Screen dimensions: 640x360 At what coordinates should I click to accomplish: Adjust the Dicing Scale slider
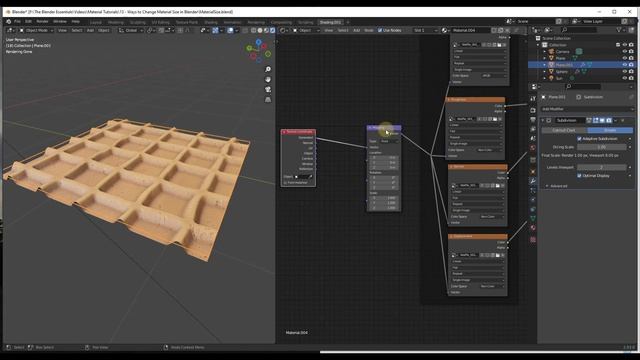tap(602, 147)
